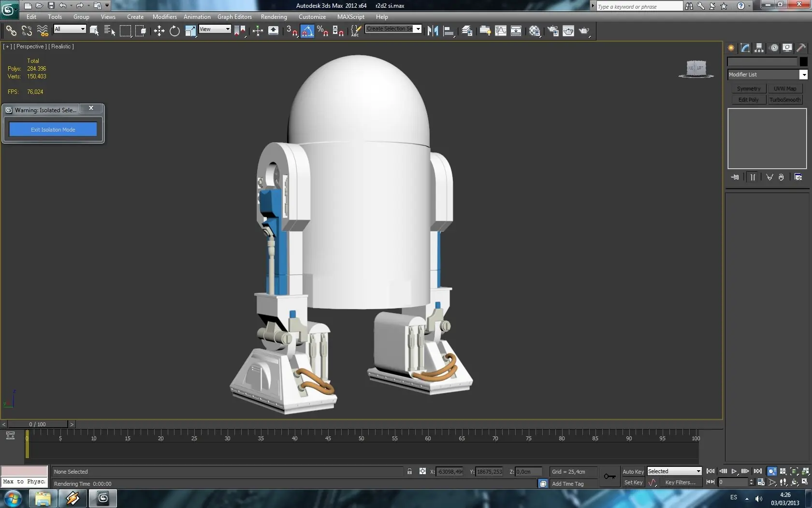This screenshot has width=812, height=508.
Task: Toggle Pin Stack in modifier panel
Action: coord(735,177)
